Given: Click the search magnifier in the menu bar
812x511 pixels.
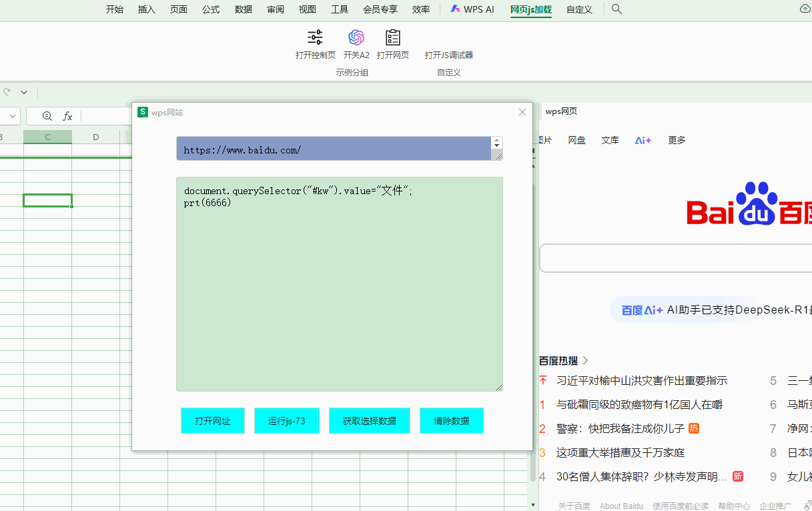Looking at the screenshot, I should (617, 9).
